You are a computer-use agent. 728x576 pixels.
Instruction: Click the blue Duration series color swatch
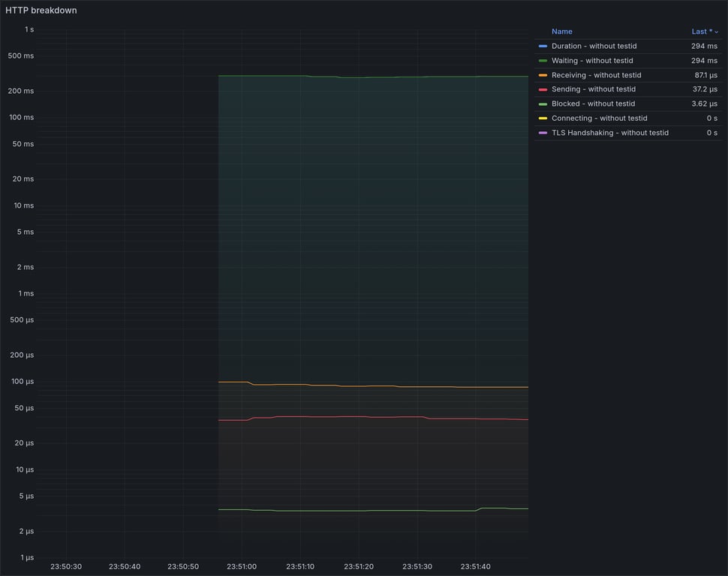[543, 46]
